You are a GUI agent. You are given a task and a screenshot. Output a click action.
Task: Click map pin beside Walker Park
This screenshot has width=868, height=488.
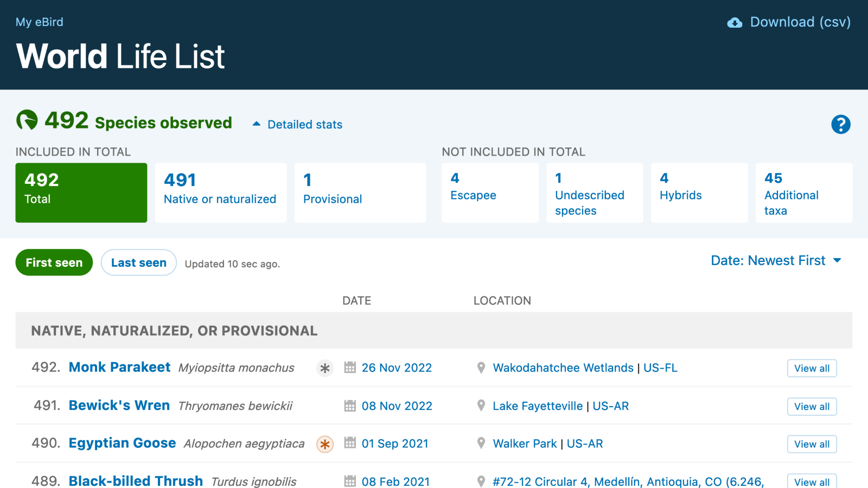point(481,443)
